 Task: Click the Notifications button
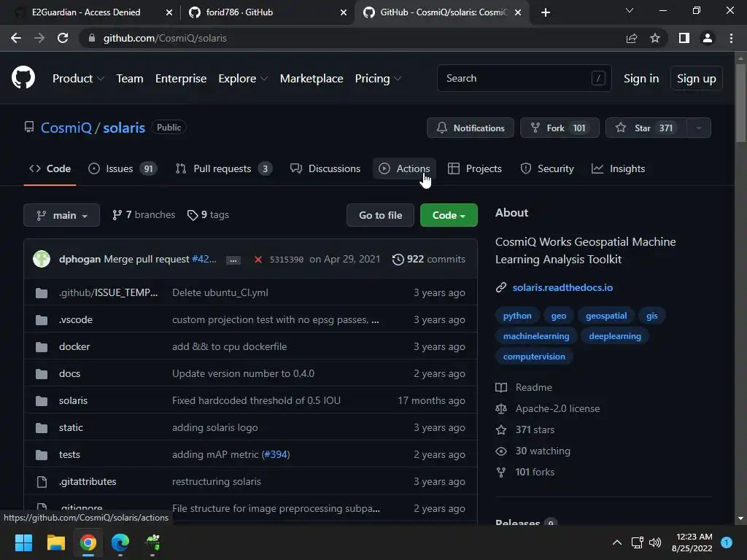pyautogui.click(x=471, y=128)
